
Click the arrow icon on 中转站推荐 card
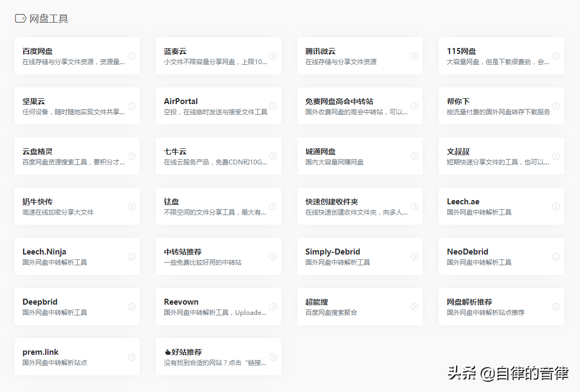pos(273,257)
